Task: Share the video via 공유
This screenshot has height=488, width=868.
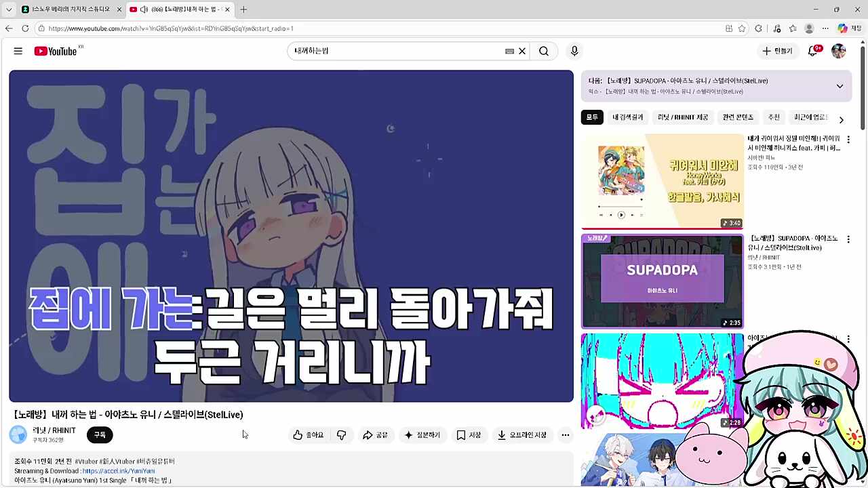Action: [375, 435]
